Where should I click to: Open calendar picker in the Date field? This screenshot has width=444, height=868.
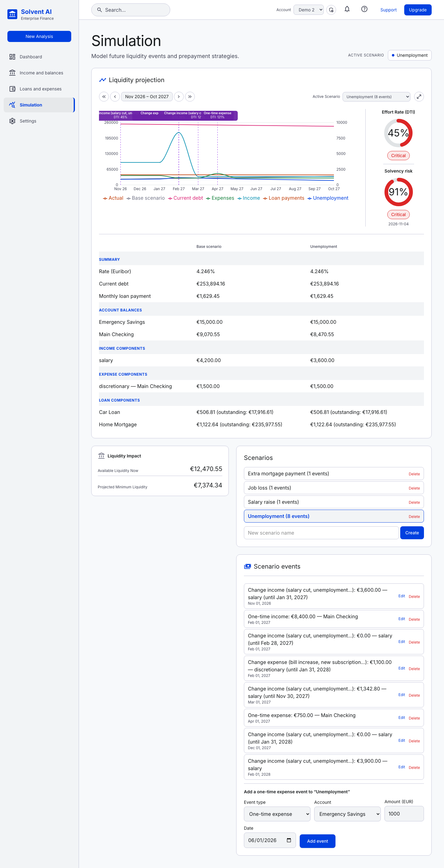289,840
